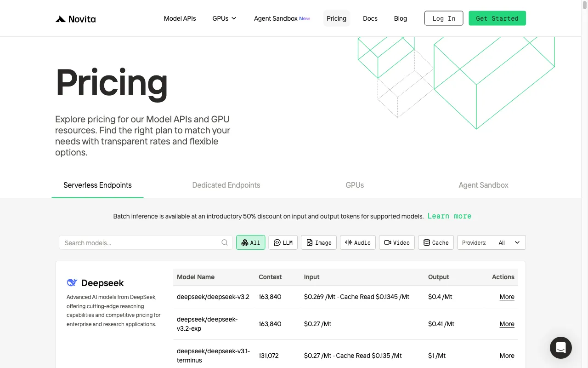Switch to Dedicated Endpoints tab

(226, 185)
